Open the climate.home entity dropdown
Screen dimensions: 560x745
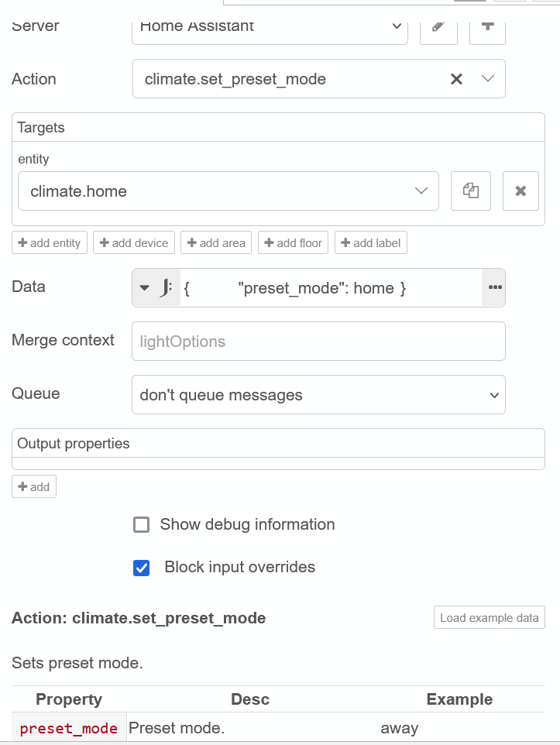coord(421,191)
